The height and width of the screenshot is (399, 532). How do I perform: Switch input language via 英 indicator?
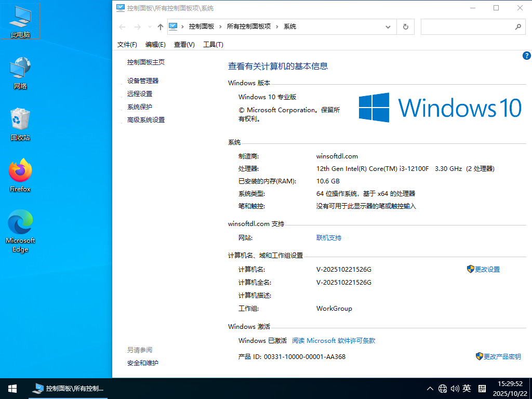tap(467, 388)
